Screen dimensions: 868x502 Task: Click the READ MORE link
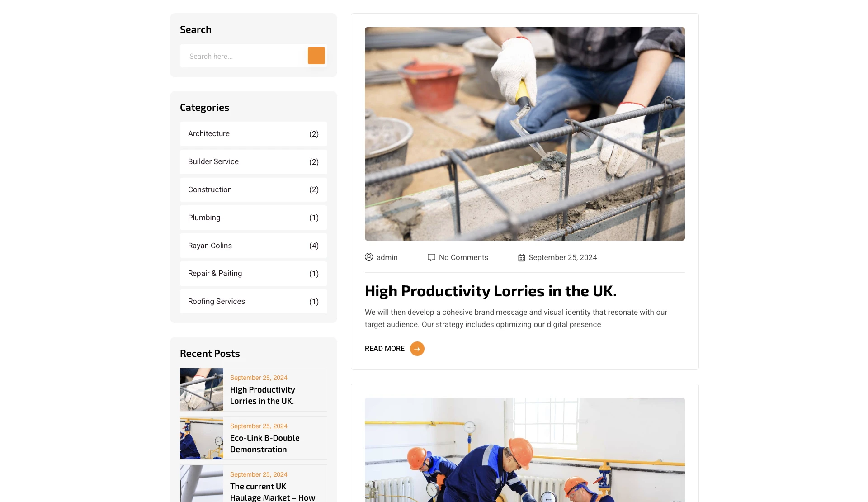pos(385,349)
